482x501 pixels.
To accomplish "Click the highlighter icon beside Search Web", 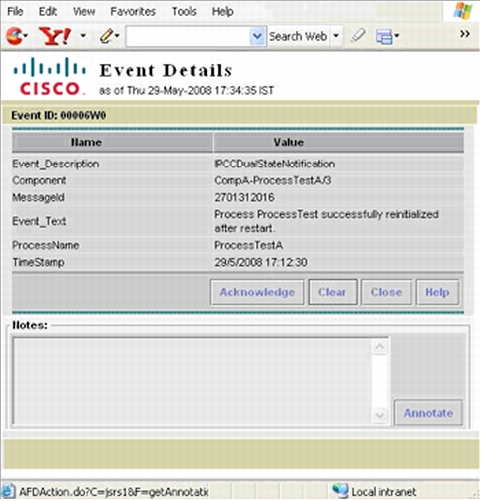I will tap(358, 36).
